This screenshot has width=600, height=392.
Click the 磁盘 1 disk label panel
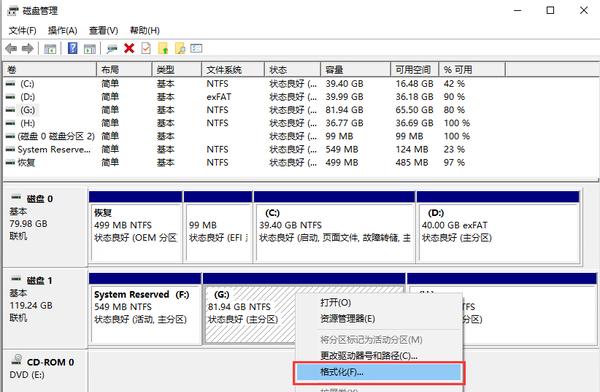coord(45,309)
